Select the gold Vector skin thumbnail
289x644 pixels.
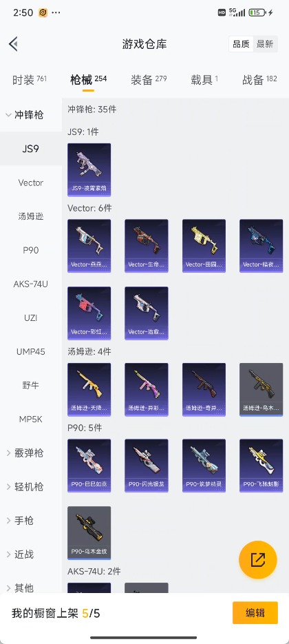point(204,246)
